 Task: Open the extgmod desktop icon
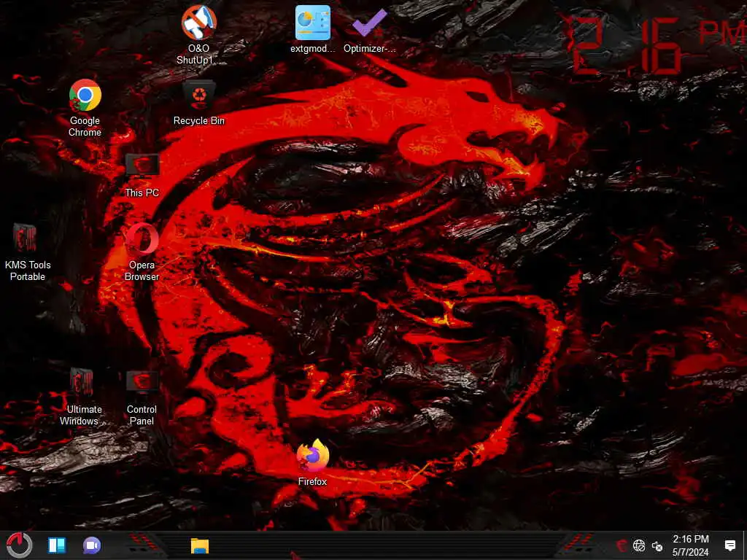point(312,29)
